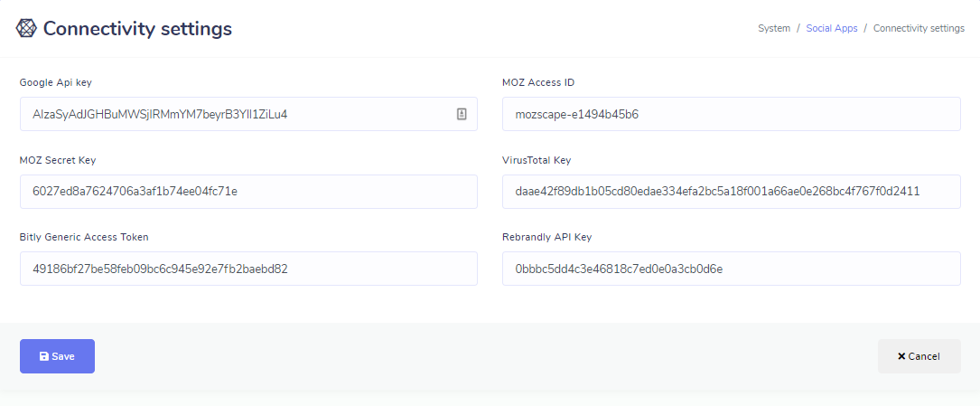Screen dimensions: 980x406
Task: Click the Bitly Generic Access Token field
Action: pyautogui.click(x=248, y=269)
